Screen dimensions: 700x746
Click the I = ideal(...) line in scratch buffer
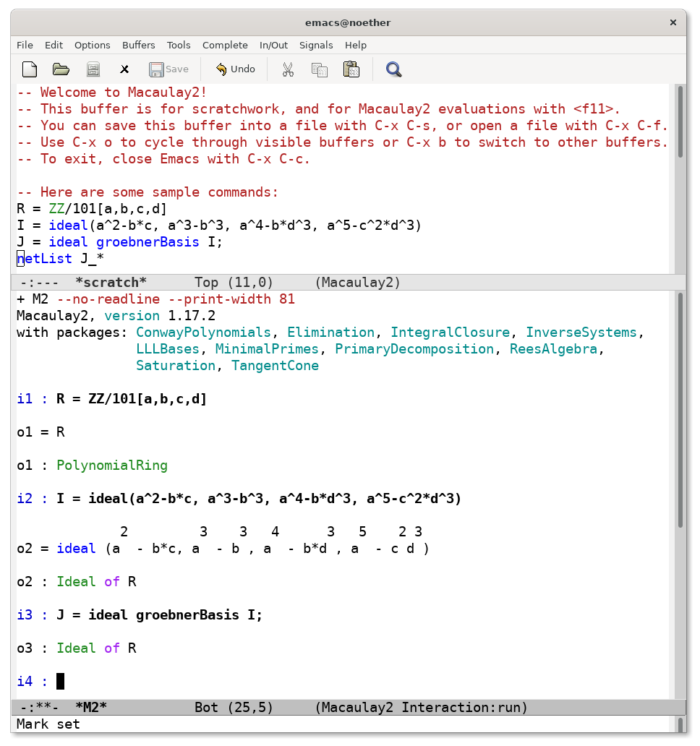(x=219, y=226)
